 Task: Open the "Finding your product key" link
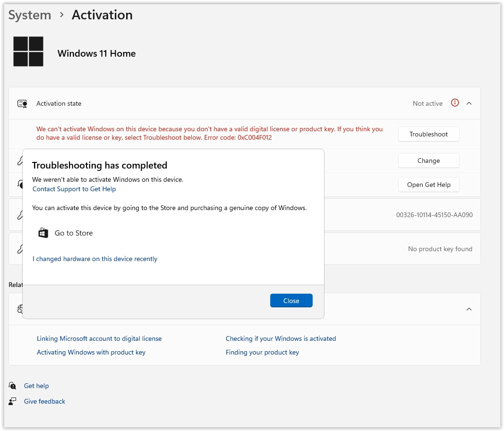(262, 352)
